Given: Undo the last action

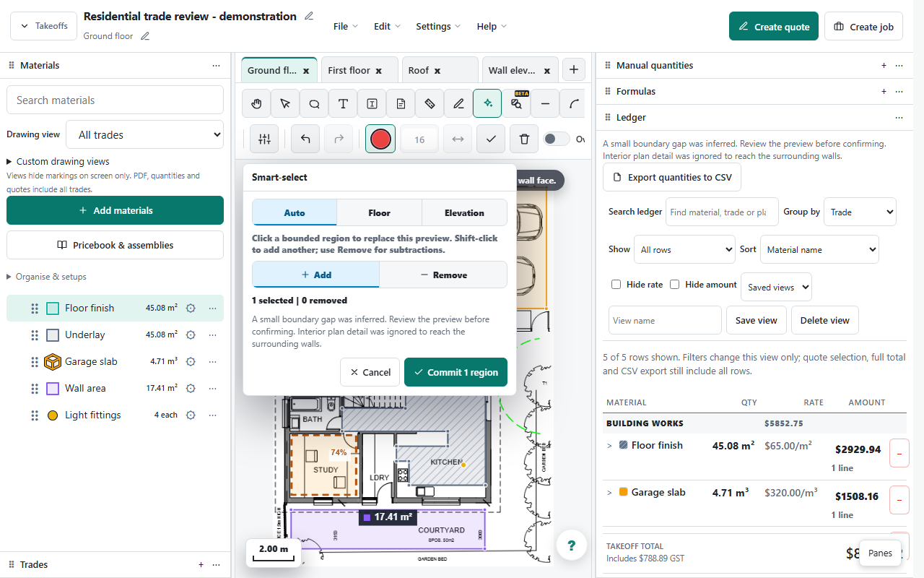Looking at the screenshot, I should coord(305,139).
